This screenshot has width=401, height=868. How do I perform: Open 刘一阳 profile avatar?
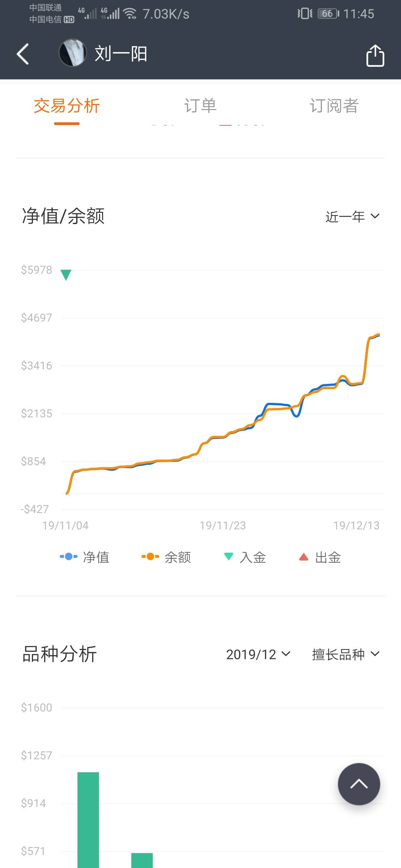click(x=73, y=53)
